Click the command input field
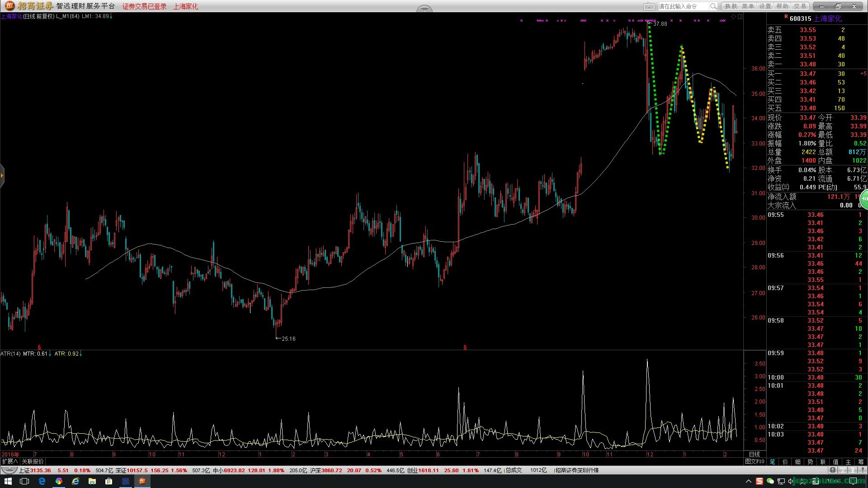Viewport: 868px width, 488px height. coord(682,6)
